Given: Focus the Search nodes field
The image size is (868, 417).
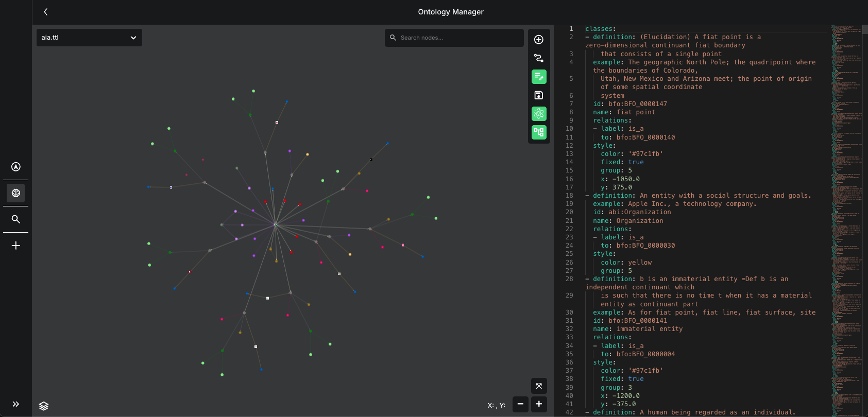Looking at the screenshot, I should coord(454,38).
